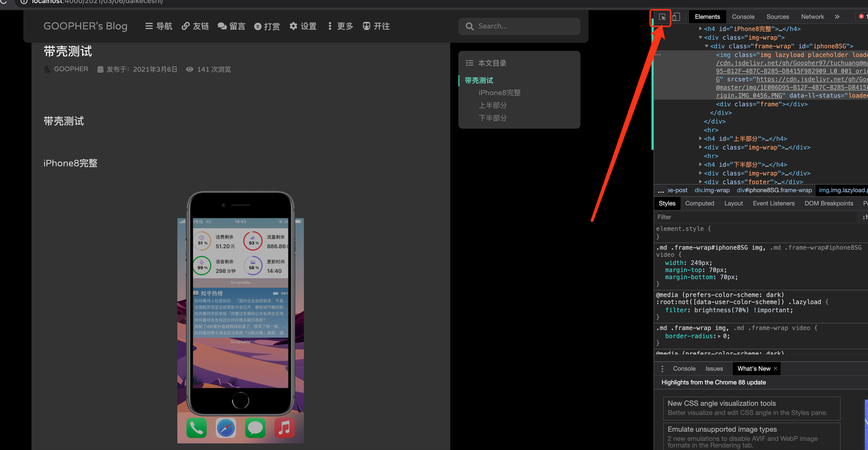Image resolution: width=868 pixels, height=450 pixels.
Task: Switch to the Sources panel tab
Action: pyautogui.click(x=778, y=17)
